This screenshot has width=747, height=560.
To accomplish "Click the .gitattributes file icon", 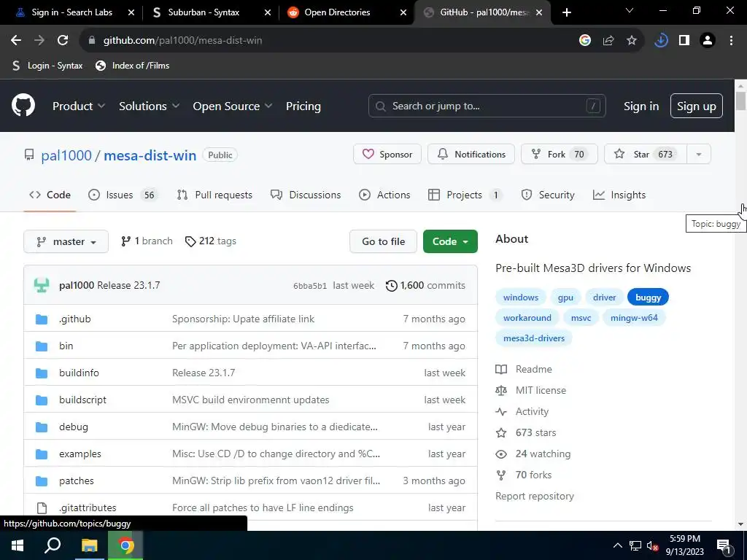I will [x=42, y=508].
